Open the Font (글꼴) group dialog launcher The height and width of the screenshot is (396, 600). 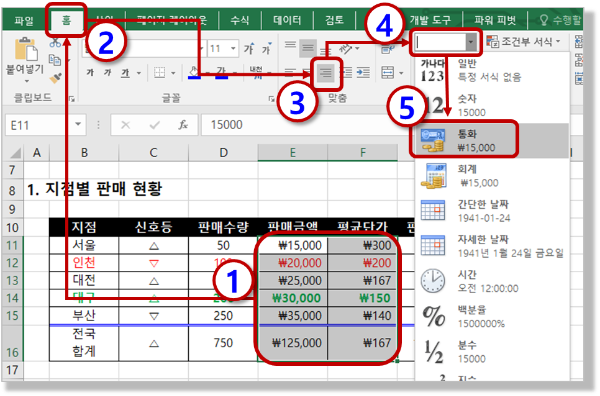click(271, 99)
